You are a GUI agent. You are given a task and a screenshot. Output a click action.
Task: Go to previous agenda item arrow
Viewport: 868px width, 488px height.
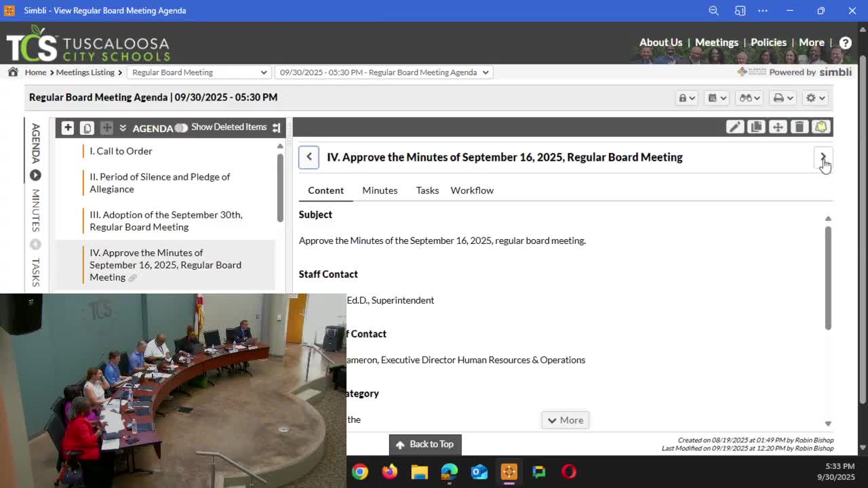pos(309,157)
